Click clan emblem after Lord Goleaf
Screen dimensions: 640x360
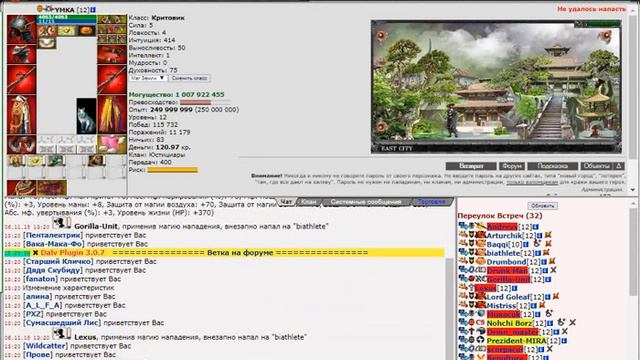[x=556, y=297]
